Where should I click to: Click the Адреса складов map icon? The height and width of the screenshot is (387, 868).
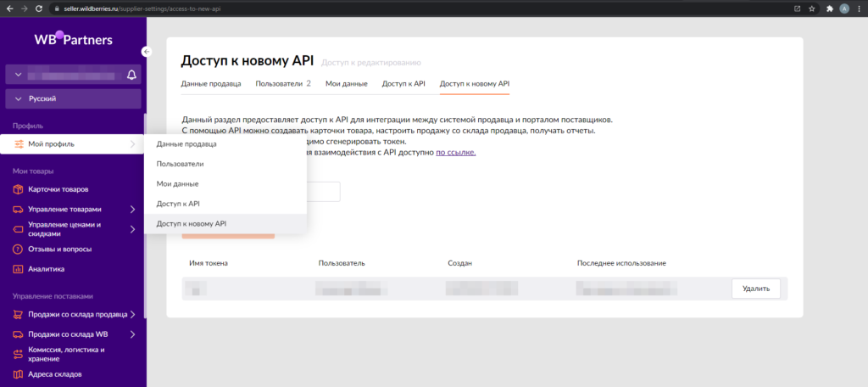pyautogui.click(x=19, y=374)
